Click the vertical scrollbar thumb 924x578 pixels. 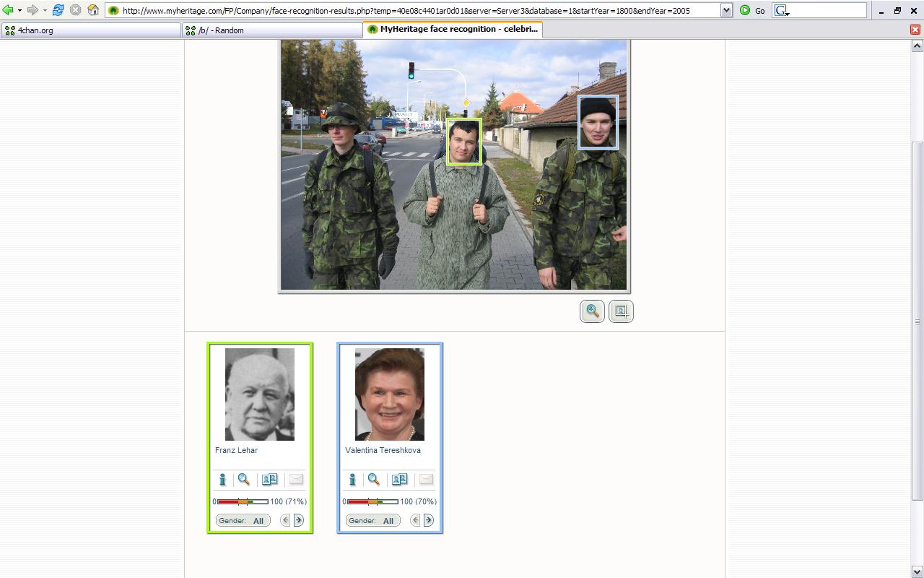coord(917,321)
